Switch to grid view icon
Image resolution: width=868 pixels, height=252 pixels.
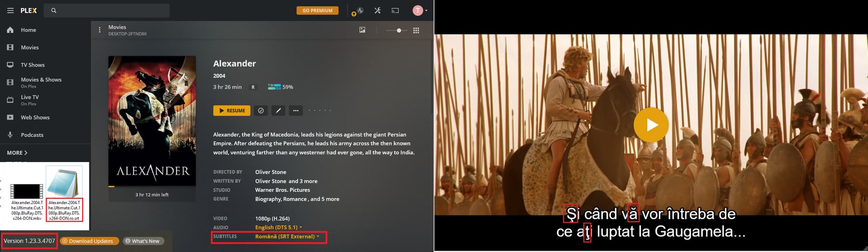[x=416, y=30]
